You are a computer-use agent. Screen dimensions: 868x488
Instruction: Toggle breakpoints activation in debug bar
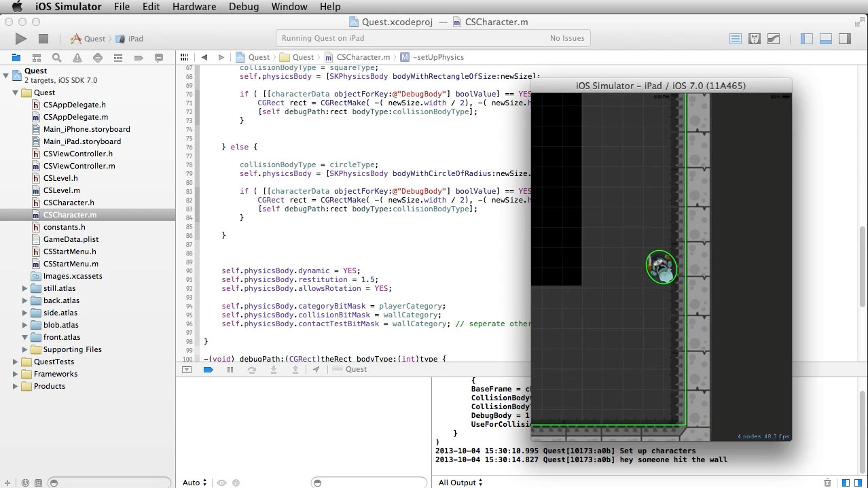[x=209, y=370]
